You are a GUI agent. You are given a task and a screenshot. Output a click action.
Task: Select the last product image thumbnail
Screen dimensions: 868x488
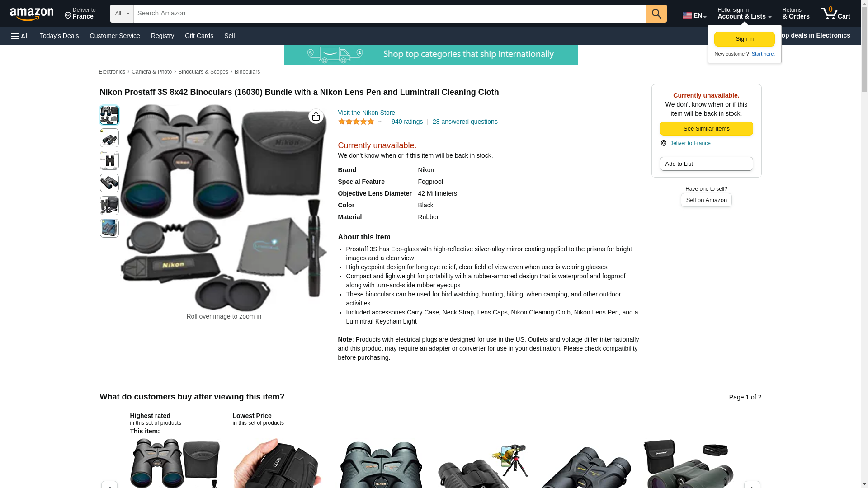point(109,228)
